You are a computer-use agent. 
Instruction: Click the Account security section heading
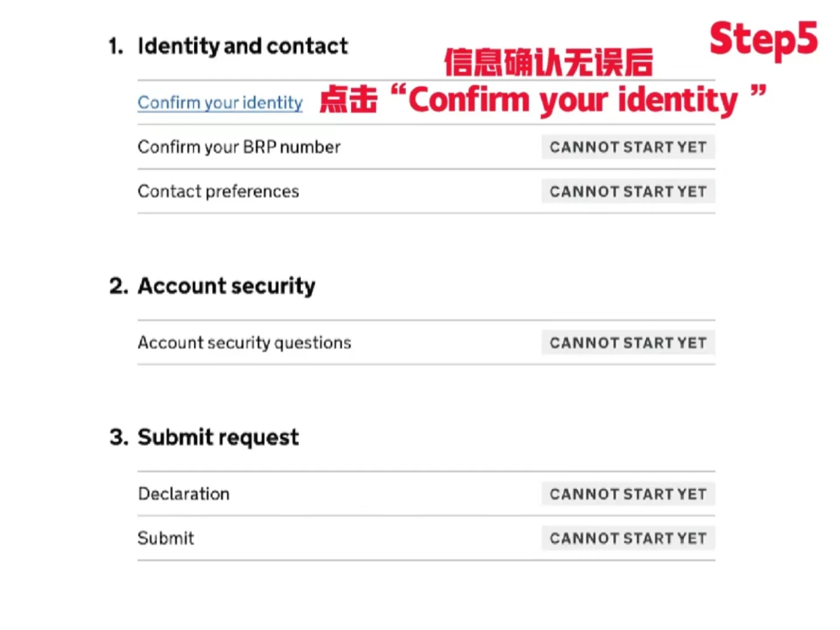tap(226, 286)
